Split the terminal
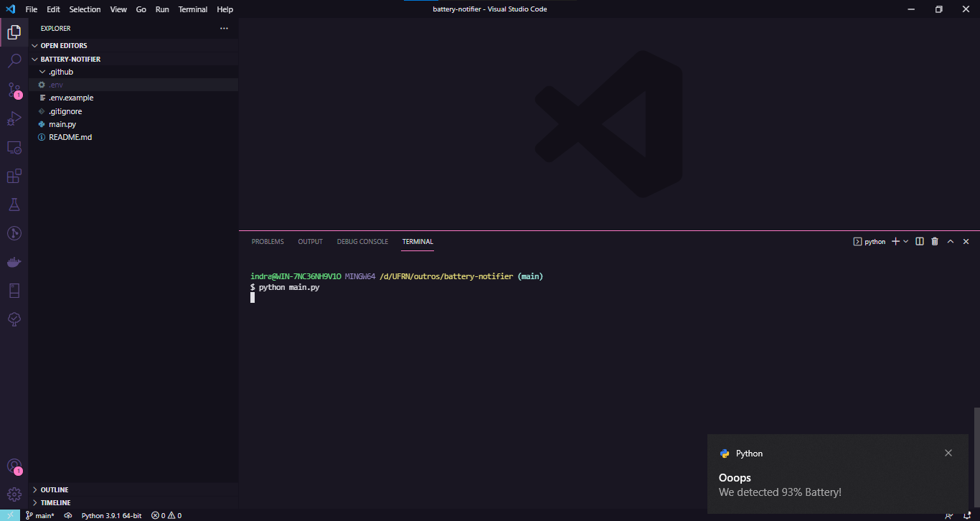This screenshot has height=521, width=980. pos(920,242)
